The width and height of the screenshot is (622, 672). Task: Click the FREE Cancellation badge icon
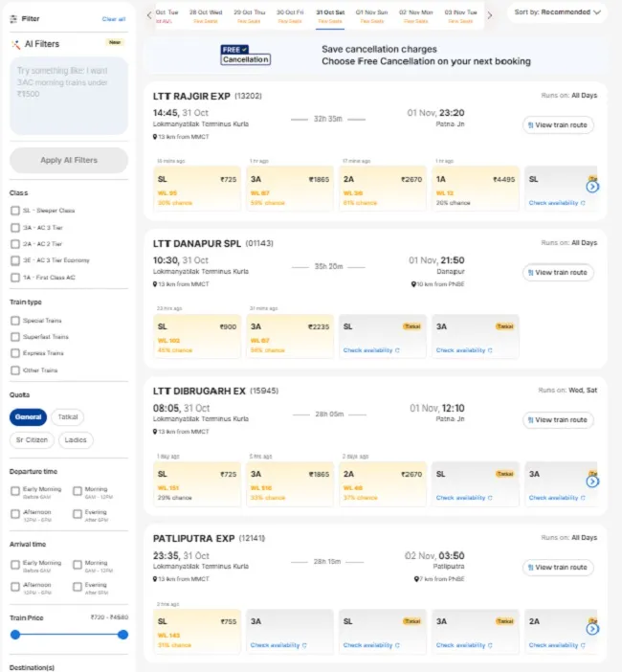coord(246,55)
